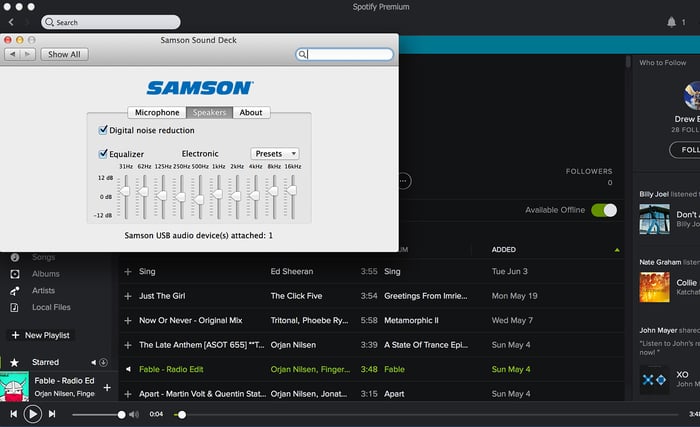The image size is (700, 427).
Task: Click the Spotify main panel scrollbar
Action: pos(628,62)
